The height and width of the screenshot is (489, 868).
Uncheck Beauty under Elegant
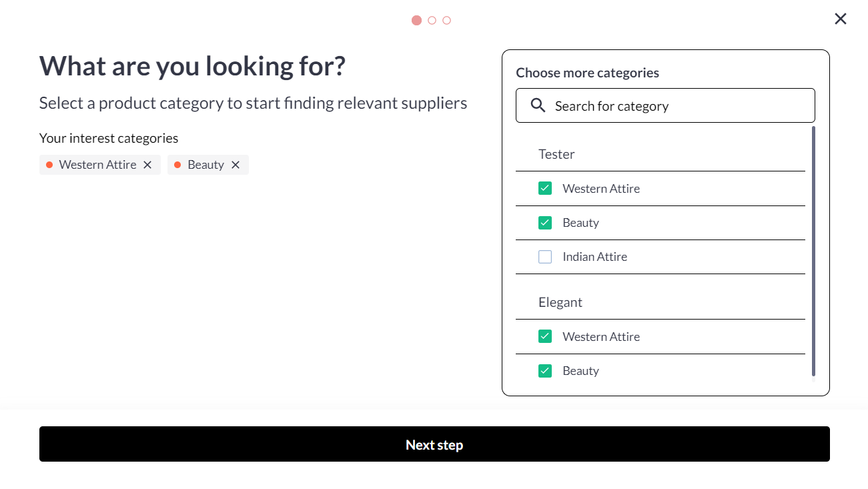click(545, 371)
